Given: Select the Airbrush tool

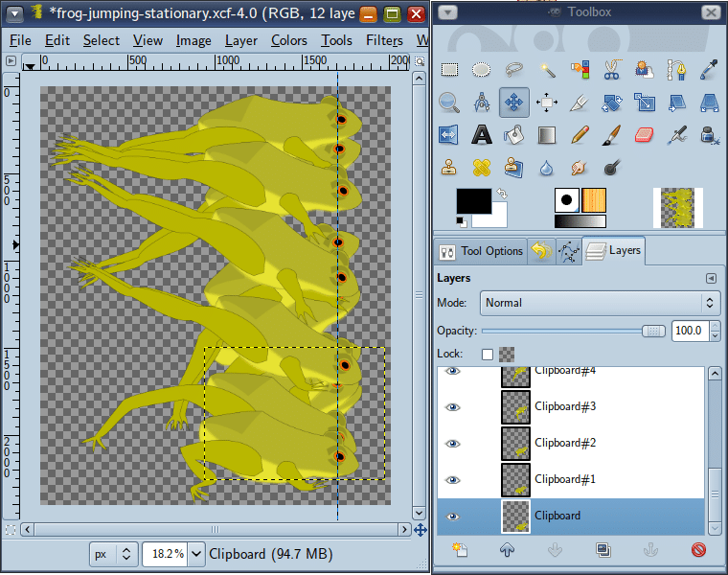Looking at the screenshot, I should pos(677,135).
